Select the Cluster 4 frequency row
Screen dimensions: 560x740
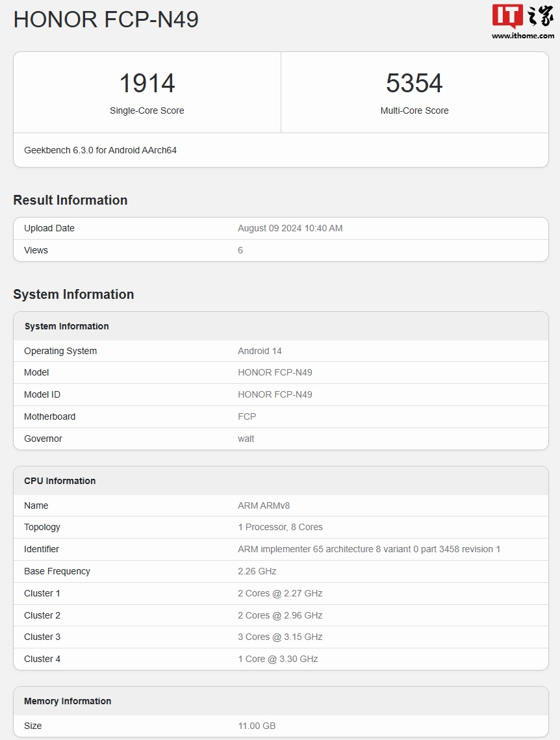tap(279, 659)
